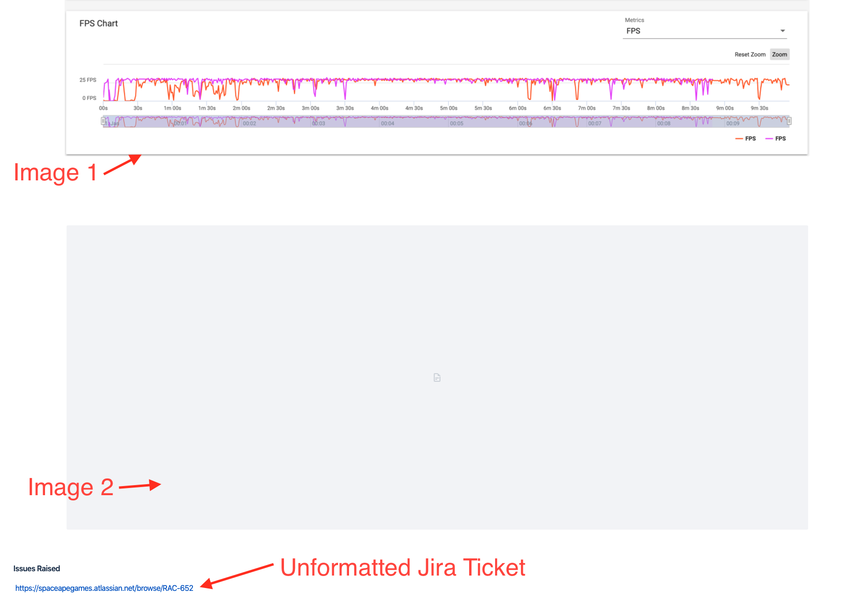Click the 00:08 marker in the navigator strip
The image size is (868, 599).
tap(664, 123)
